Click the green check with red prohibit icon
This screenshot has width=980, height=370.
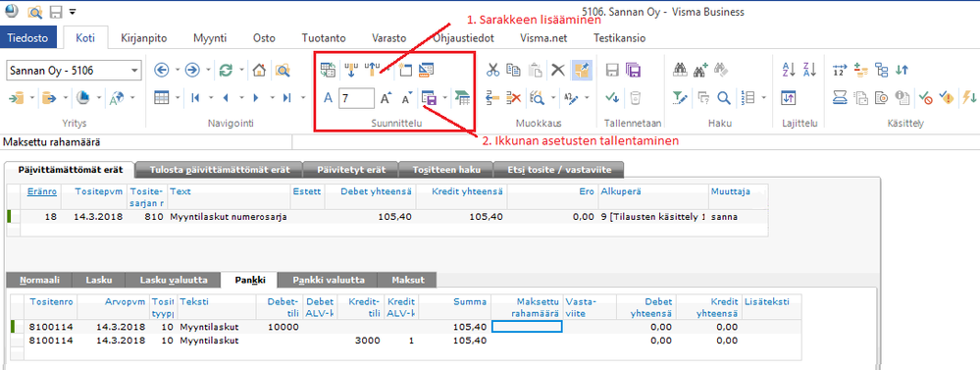pyautogui.click(x=926, y=97)
